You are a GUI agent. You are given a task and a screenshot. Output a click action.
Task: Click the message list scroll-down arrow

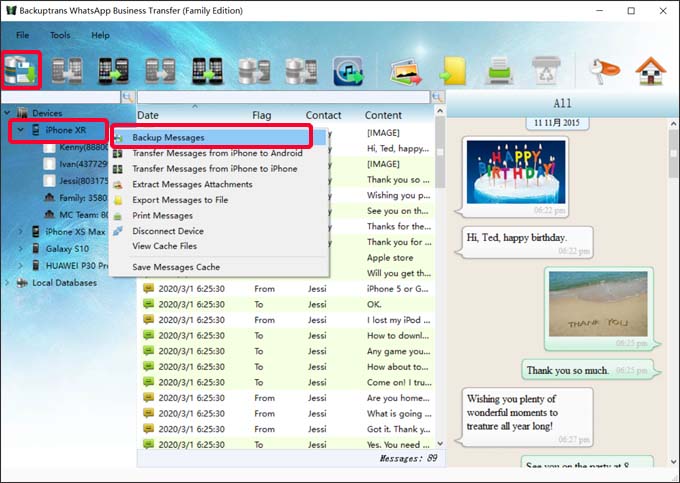click(440, 444)
